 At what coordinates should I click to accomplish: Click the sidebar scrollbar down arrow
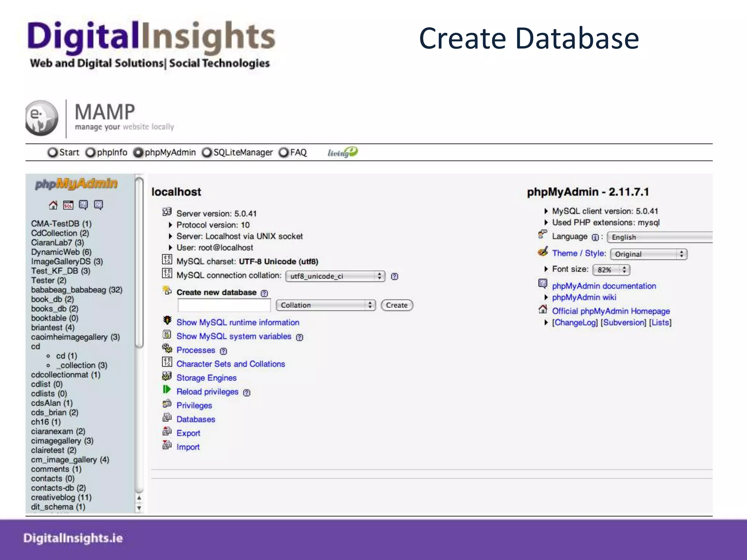[139, 507]
